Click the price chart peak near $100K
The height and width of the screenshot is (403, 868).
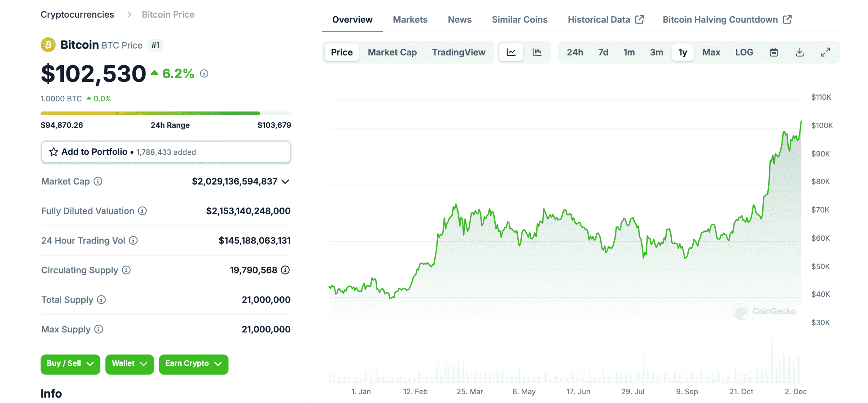[x=801, y=121]
